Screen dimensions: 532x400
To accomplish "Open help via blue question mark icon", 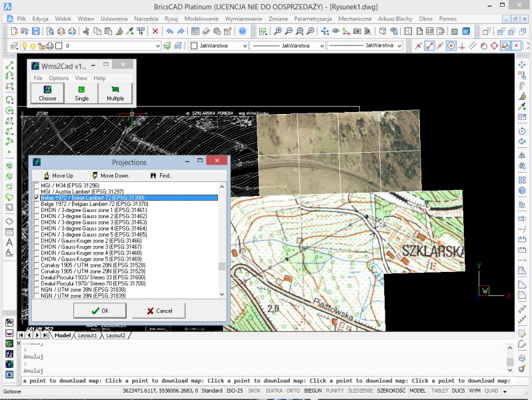I will [242, 31].
